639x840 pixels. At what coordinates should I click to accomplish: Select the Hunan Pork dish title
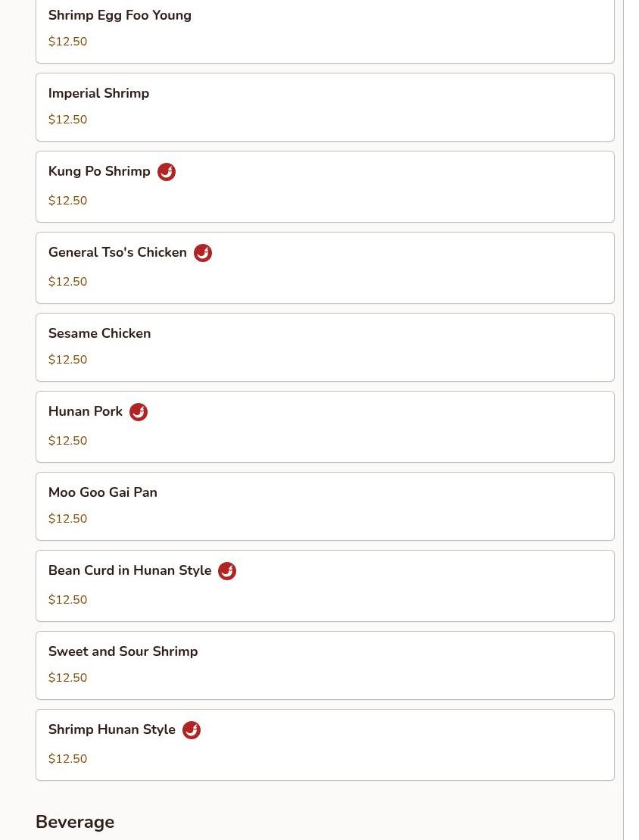pyautogui.click(x=85, y=411)
